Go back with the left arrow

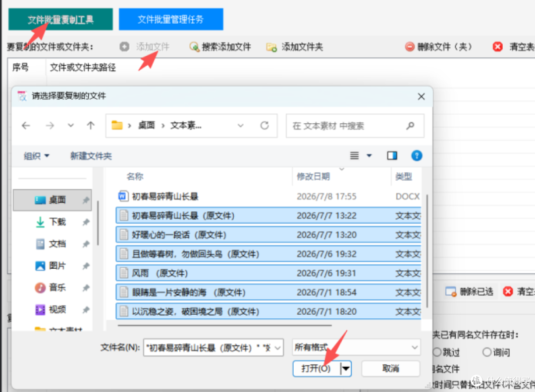pyautogui.click(x=26, y=125)
